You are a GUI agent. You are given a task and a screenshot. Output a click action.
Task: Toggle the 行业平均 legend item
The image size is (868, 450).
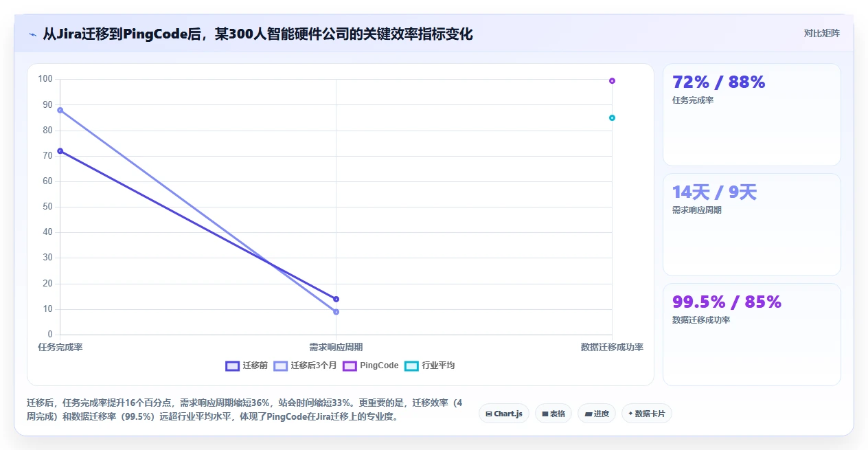point(430,365)
